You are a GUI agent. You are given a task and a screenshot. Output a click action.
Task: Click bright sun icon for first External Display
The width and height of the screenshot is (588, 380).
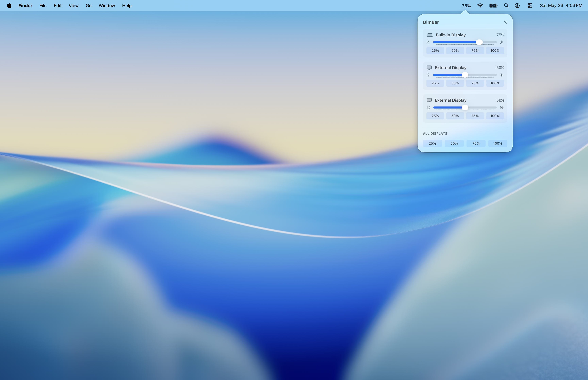point(501,75)
